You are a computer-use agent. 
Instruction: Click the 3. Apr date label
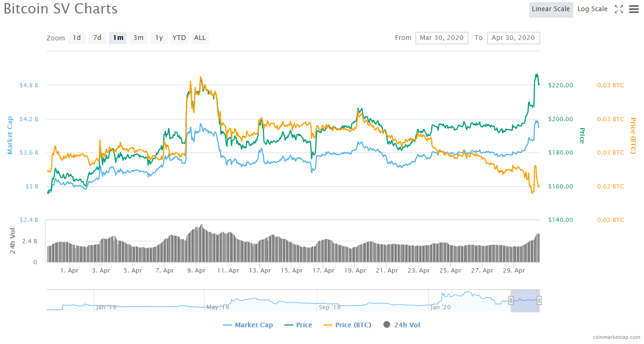point(101,271)
